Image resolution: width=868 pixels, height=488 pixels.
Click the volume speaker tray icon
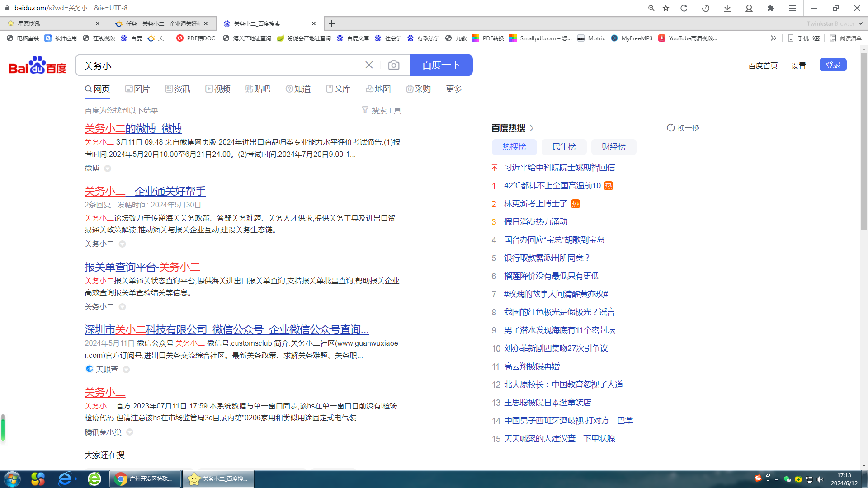click(x=821, y=479)
